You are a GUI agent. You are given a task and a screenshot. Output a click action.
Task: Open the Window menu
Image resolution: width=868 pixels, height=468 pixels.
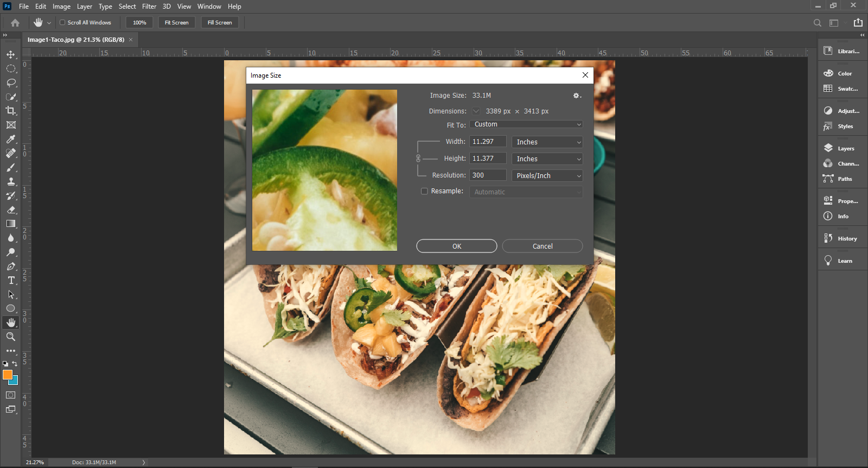click(209, 7)
